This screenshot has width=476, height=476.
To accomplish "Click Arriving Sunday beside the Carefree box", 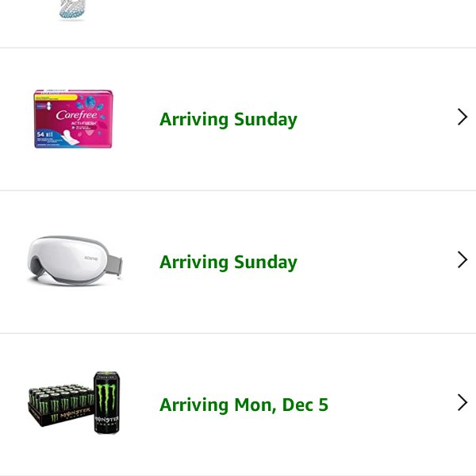I will point(228,119).
